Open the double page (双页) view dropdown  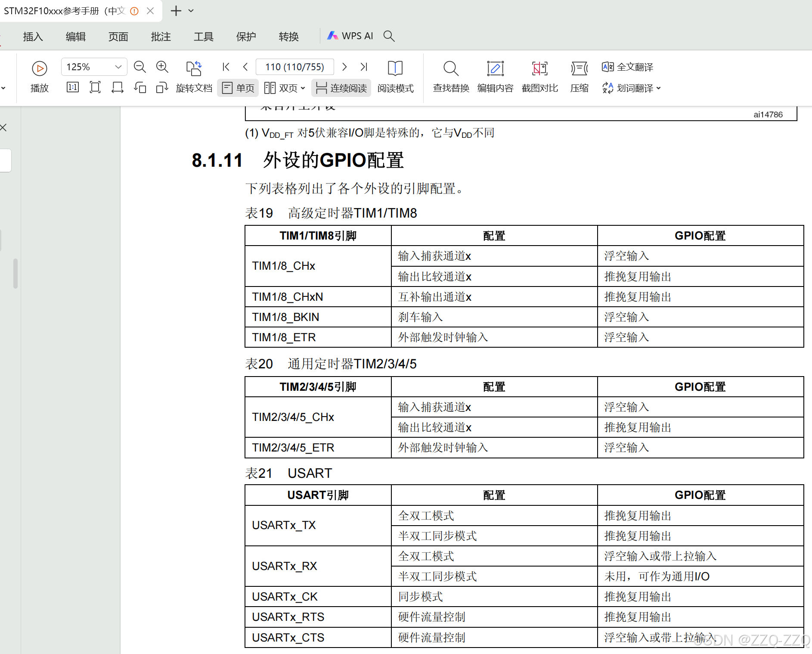coord(285,88)
